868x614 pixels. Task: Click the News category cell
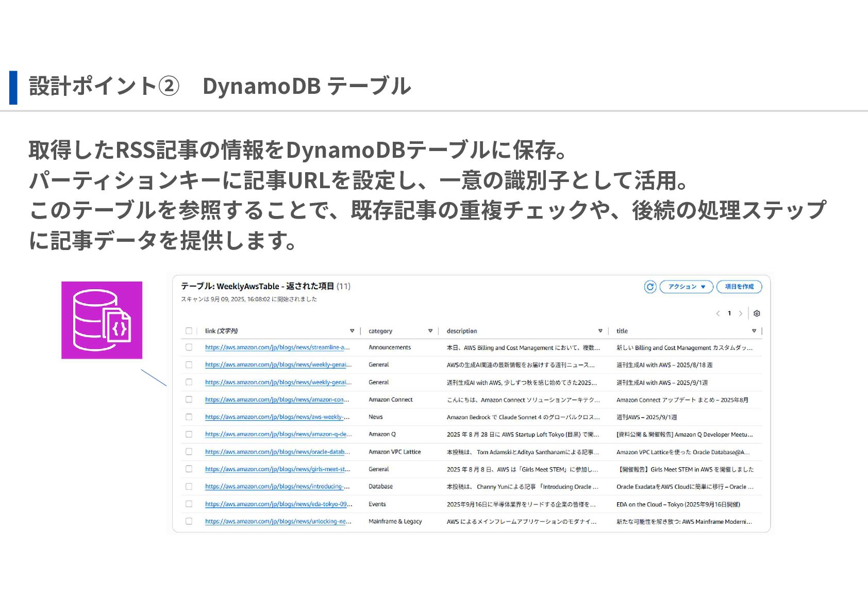(x=376, y=417)
